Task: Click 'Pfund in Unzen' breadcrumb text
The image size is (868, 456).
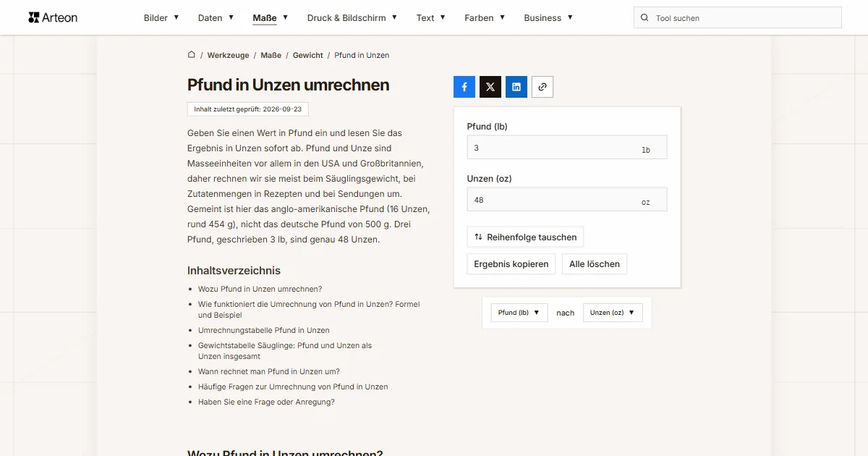Action: (362, 55)
